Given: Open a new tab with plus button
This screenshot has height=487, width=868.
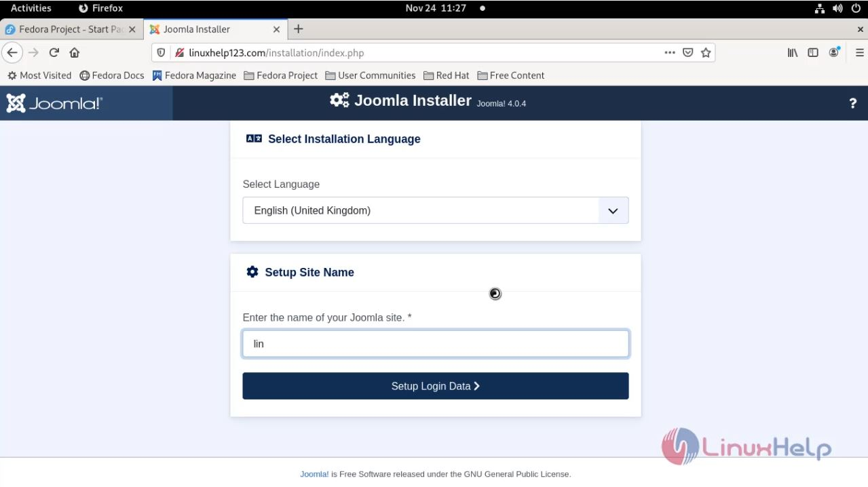Looking at the screenshot, I should coord(299,29).
